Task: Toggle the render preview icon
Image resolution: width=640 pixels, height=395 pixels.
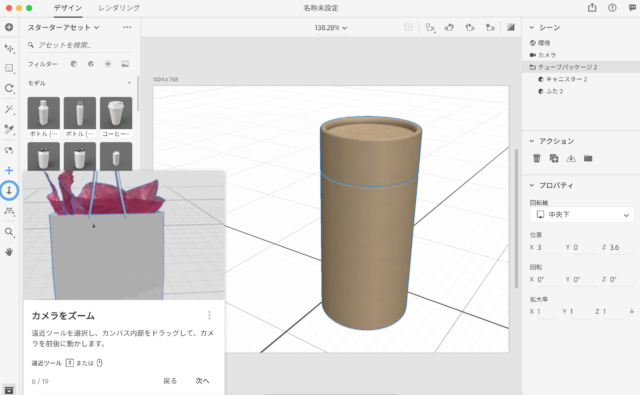Action: pyautogui.click(x=511, y=27)
